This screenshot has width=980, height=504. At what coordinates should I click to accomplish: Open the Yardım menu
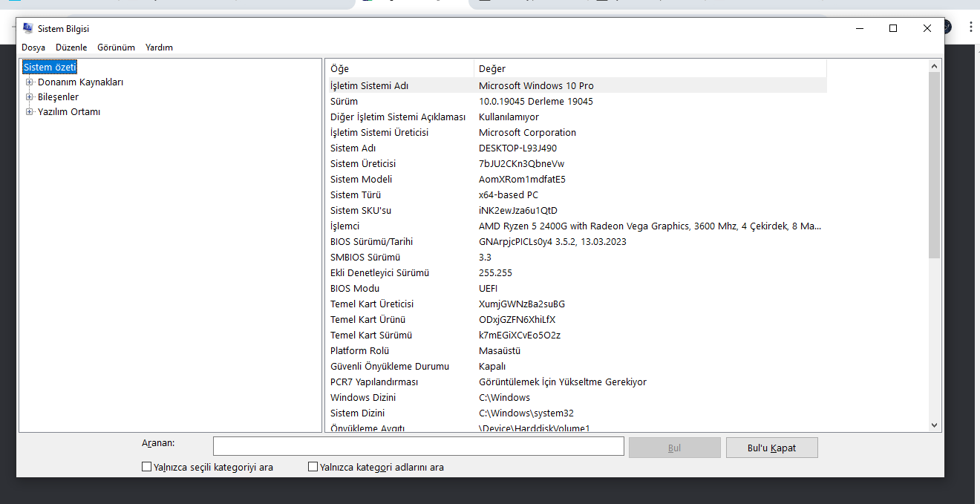click(x=159, y=48)
